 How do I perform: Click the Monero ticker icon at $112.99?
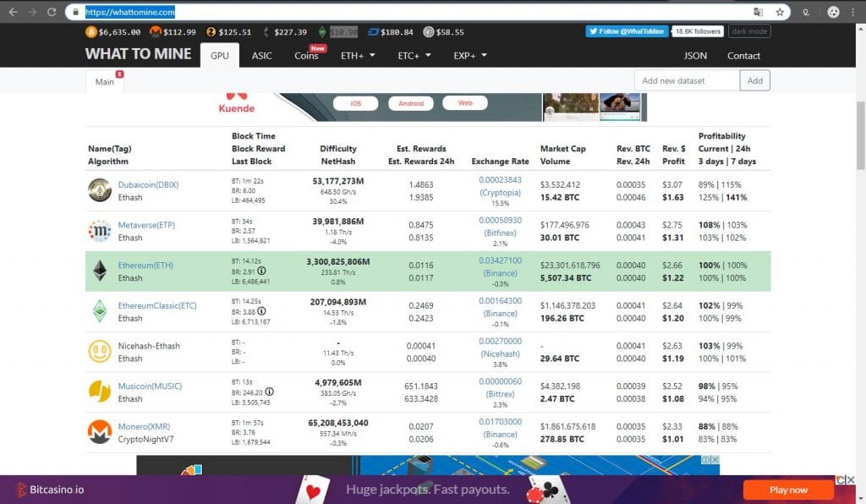156,32
